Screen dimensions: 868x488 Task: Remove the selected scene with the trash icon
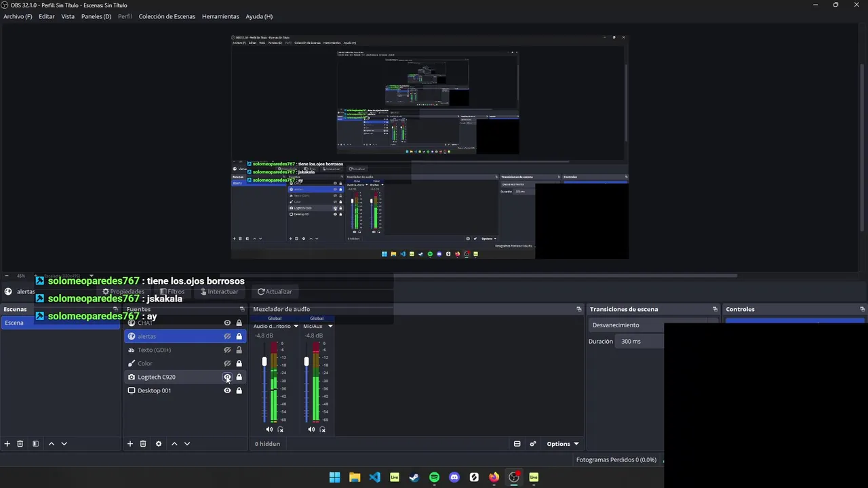pyautogui.click(x=20, y=444)
